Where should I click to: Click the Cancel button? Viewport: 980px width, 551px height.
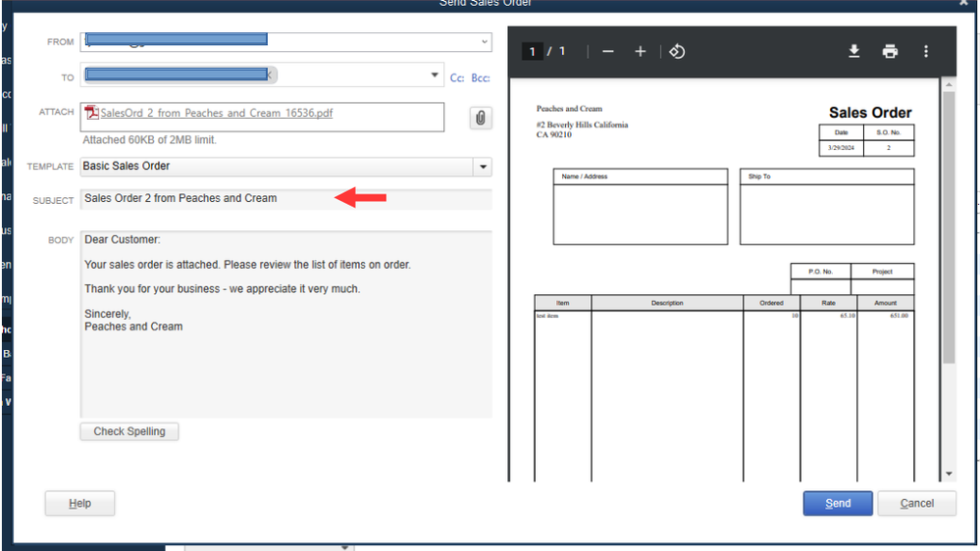click(917, 503)
